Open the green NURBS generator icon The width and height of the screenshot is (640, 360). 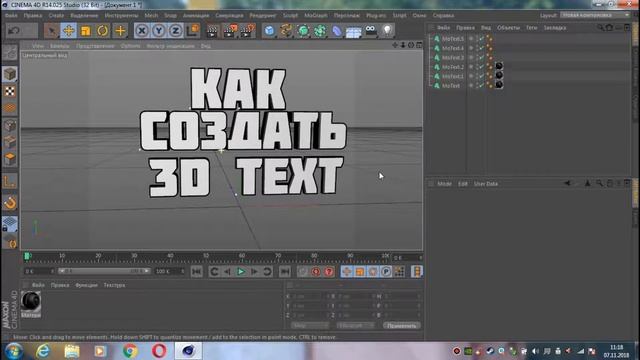click(x=303, y=31)
